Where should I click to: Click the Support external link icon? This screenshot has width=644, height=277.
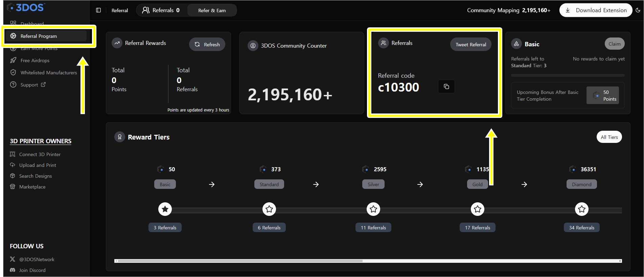click(43, 84)
